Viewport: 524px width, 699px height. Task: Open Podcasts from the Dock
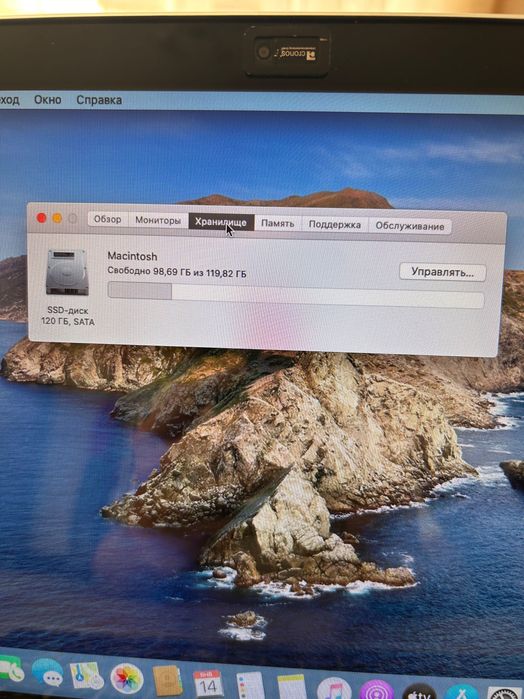pos(377,690)
